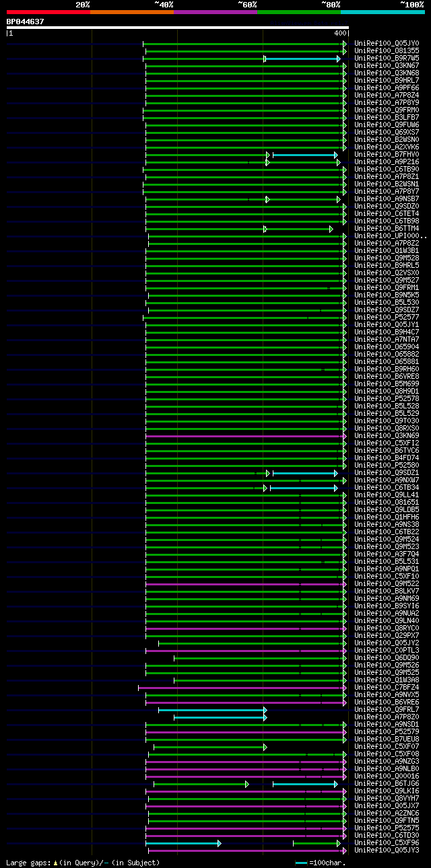This screenshot has width=431, height=868.
Task: Click the red 20% identity legend bar
Action: (x=48, y=12)
